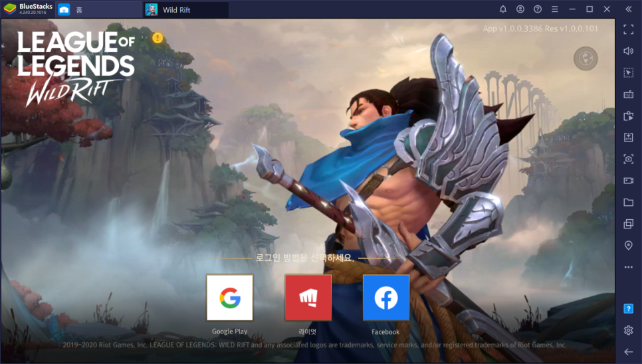Toggle cursor lock in sidebar
Image resolution: width=642 pixels, height=364 pixels.
(x=629, y=72)
